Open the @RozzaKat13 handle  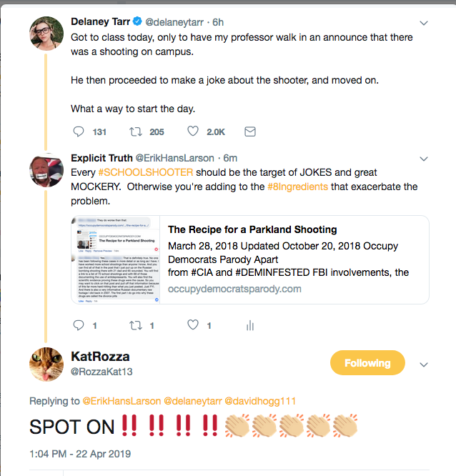[x=102, y=372]
